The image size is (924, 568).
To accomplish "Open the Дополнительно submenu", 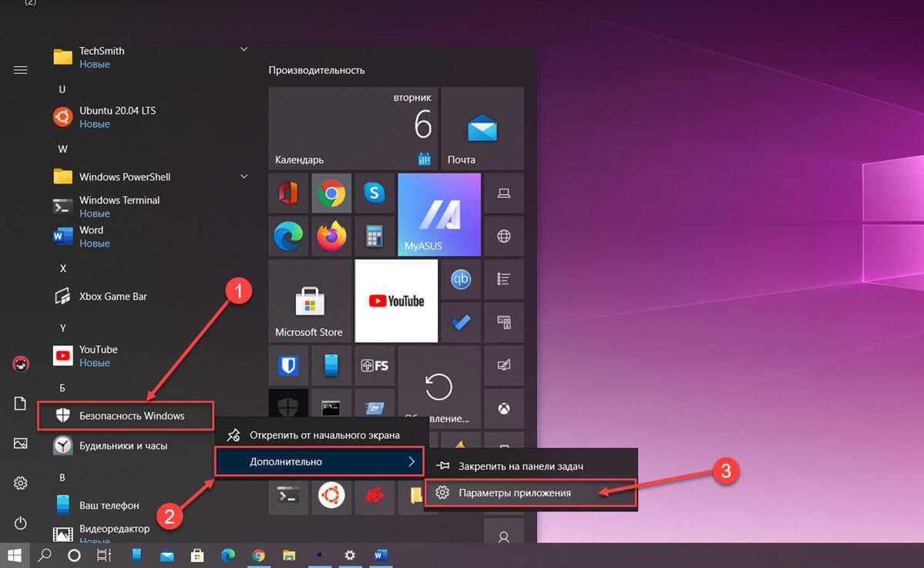I will pos(319,462).
